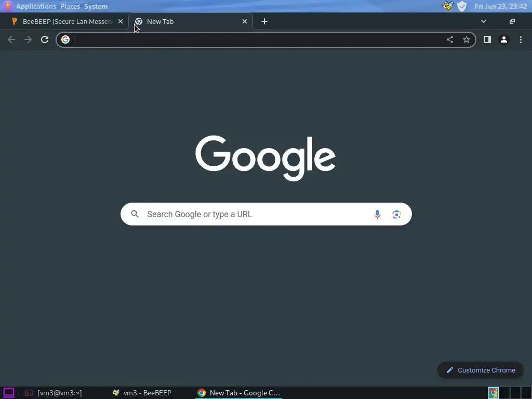Viewport: 532px width, 399px height.
Task: Close the New Tab tab
Action: pyautogui.click(x=245, y=21)
